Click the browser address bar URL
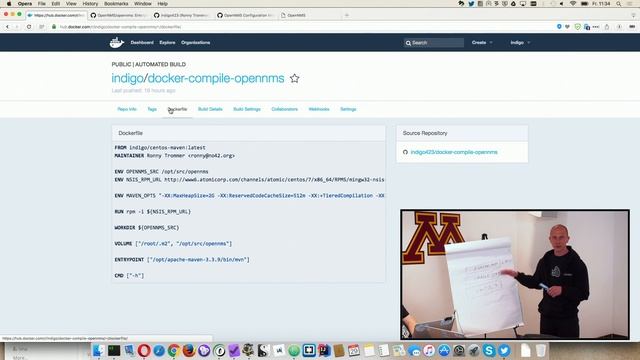 pyautogui.click(x=120, y=27)
